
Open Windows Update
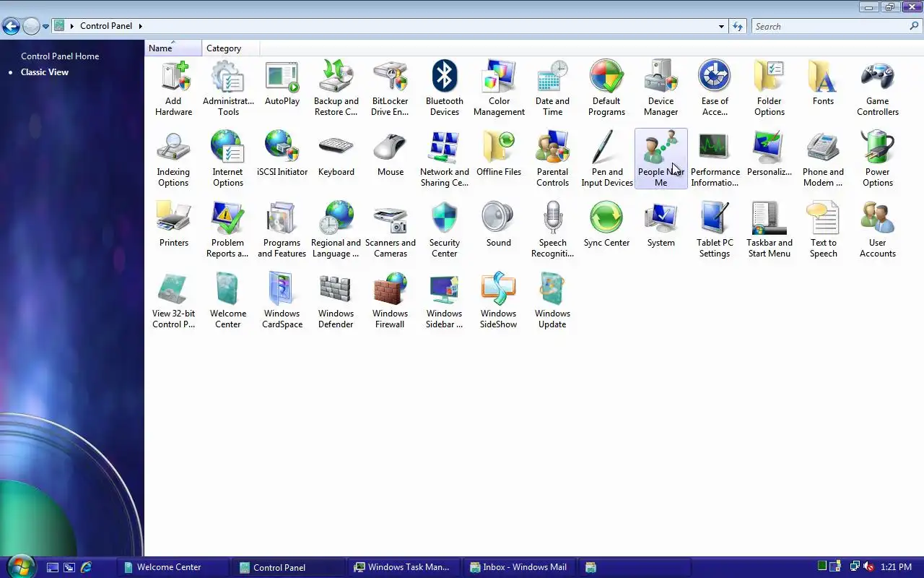[553, 301]
